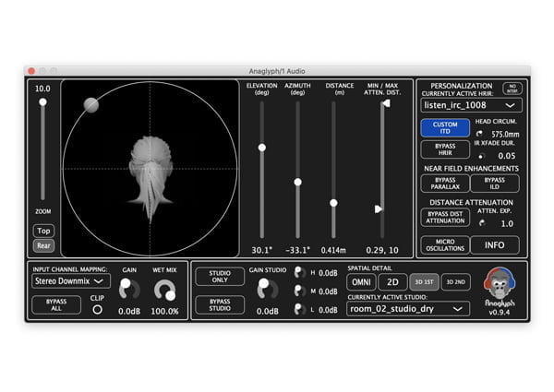This screenshot has width=554, height=392.
Task: Toggle BYPASS DIST ATTENUATION
Action: pyautogui.click(x=445, y=218)
